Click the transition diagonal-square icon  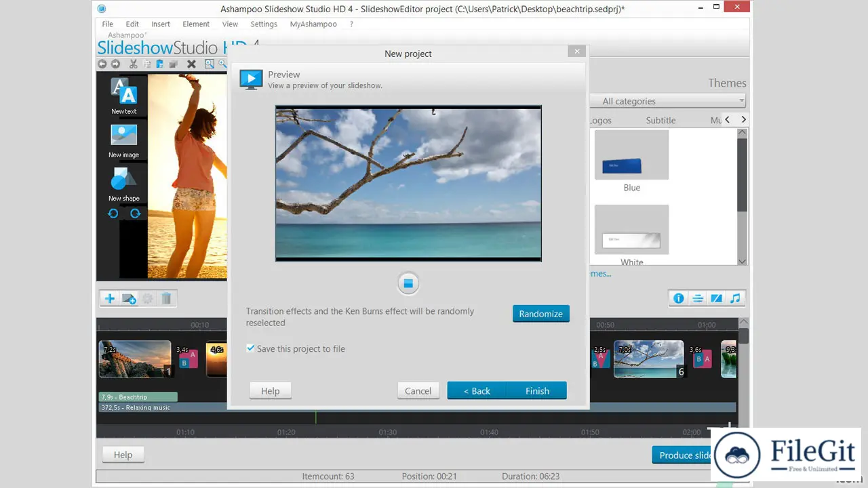(716, 298)
